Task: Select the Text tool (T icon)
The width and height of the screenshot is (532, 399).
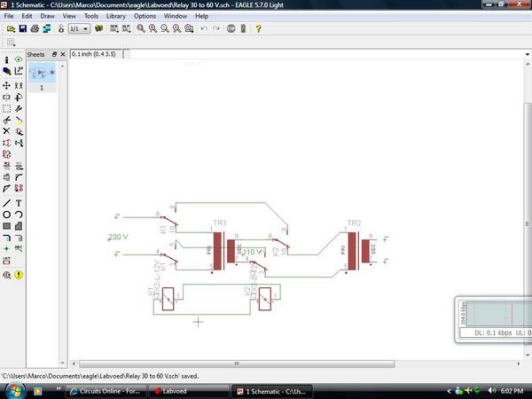Action: 19,203
